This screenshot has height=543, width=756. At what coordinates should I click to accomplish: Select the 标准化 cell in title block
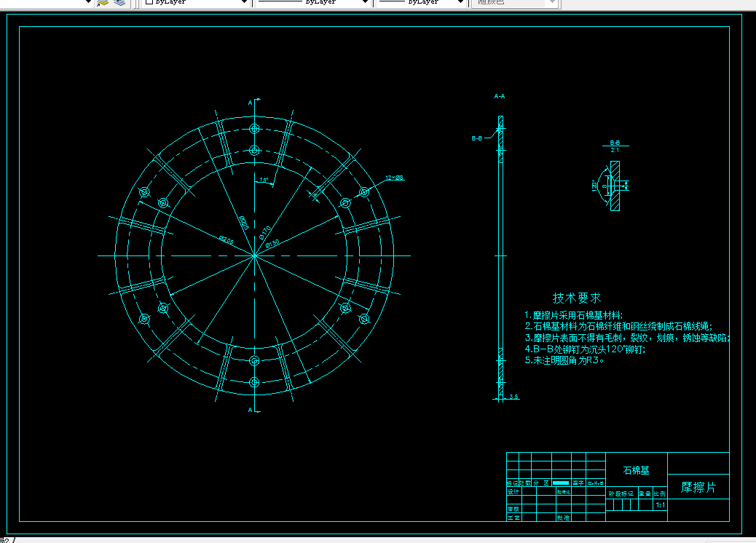point(563,492)
